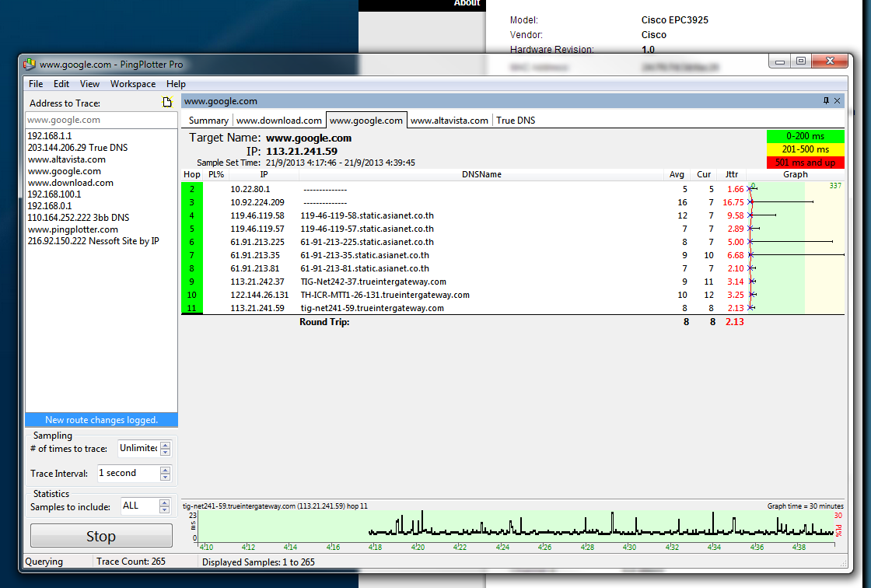Click the green hop 2 cell
The image size is (871, 588).
pyautogui.click(x=191, y=189)
